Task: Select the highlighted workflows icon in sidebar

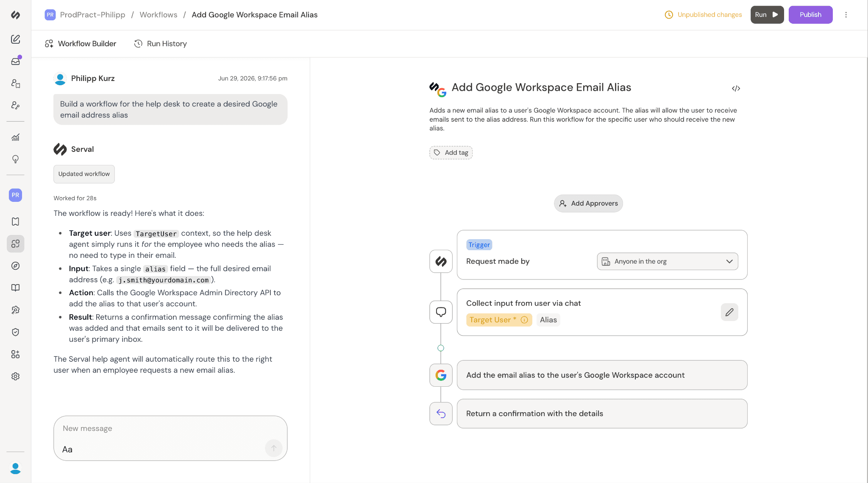Action: 15,244
